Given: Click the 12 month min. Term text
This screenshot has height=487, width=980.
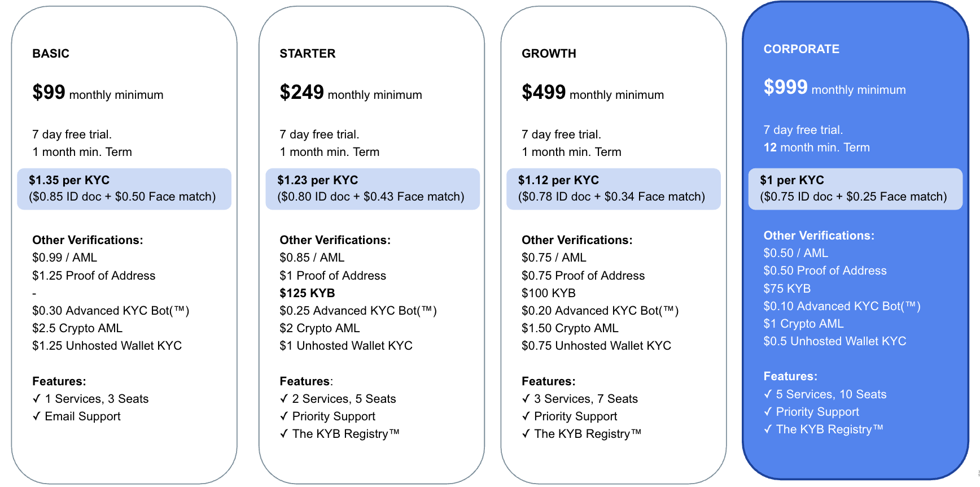Looking at the screenshot, I should point(816,147).
